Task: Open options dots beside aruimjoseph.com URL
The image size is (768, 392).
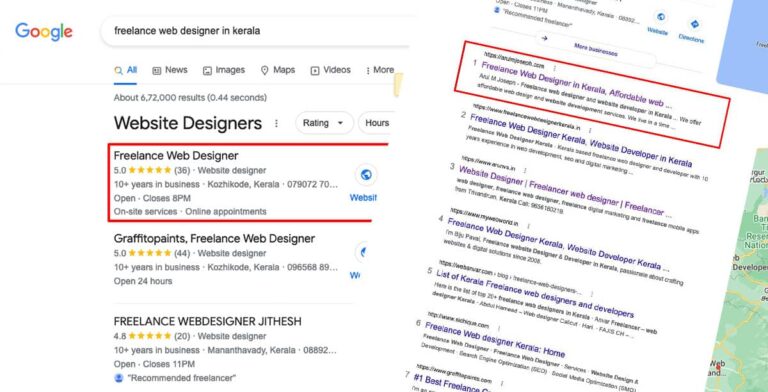Action: click(x=554, y=68)
